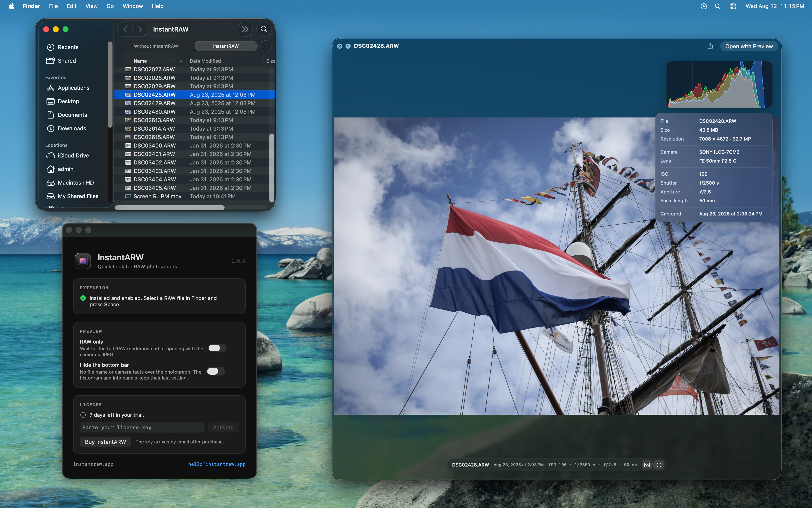Go back in Finder window
Image resolution: width=812 pixels, height=508 pixels.
coord(125,29)
